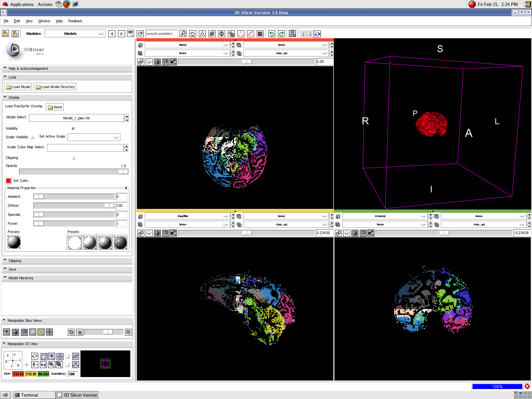532x399 pixels.
Task: Click the undo arrow icon
Action: tap(272, 34)
